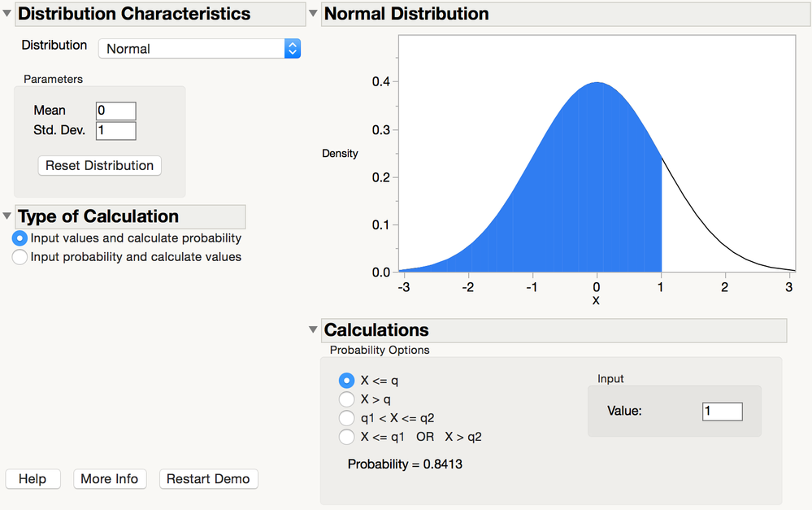The height and width of the screenshot is (510, 812).
Task: Collapse the Distribution Characteristics panel
Action: (x=7, y=14)
